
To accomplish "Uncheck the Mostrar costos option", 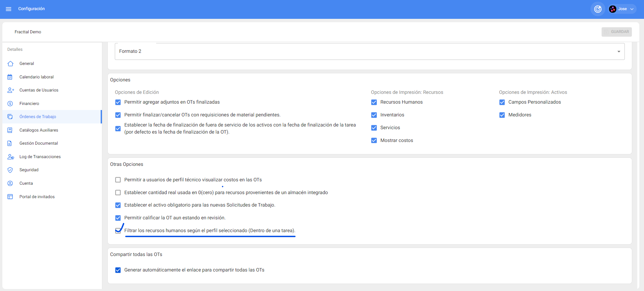I will [x=374, y=141].
